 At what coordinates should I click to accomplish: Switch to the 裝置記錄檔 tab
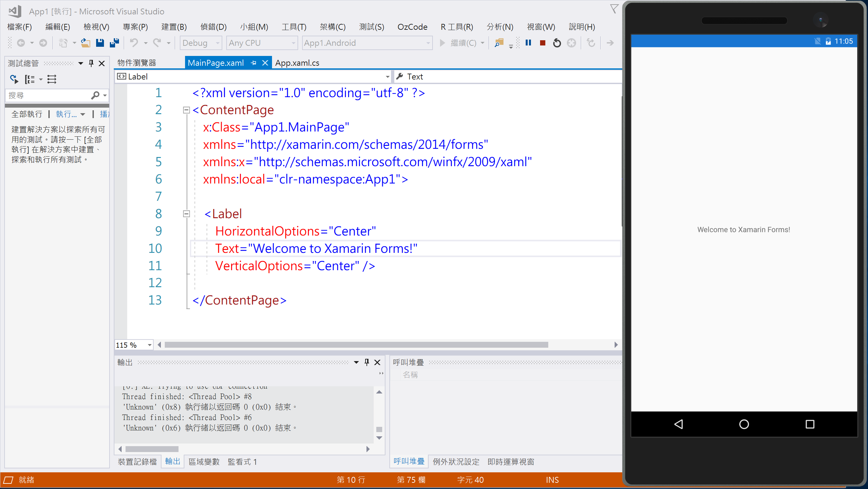coord(137,462)
